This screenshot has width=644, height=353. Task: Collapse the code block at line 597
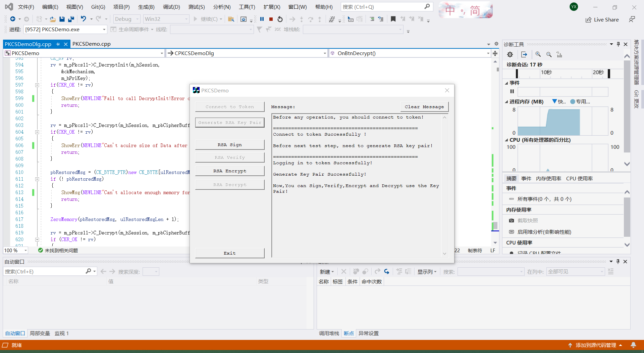pyautogui.click(x=37, y=85)
